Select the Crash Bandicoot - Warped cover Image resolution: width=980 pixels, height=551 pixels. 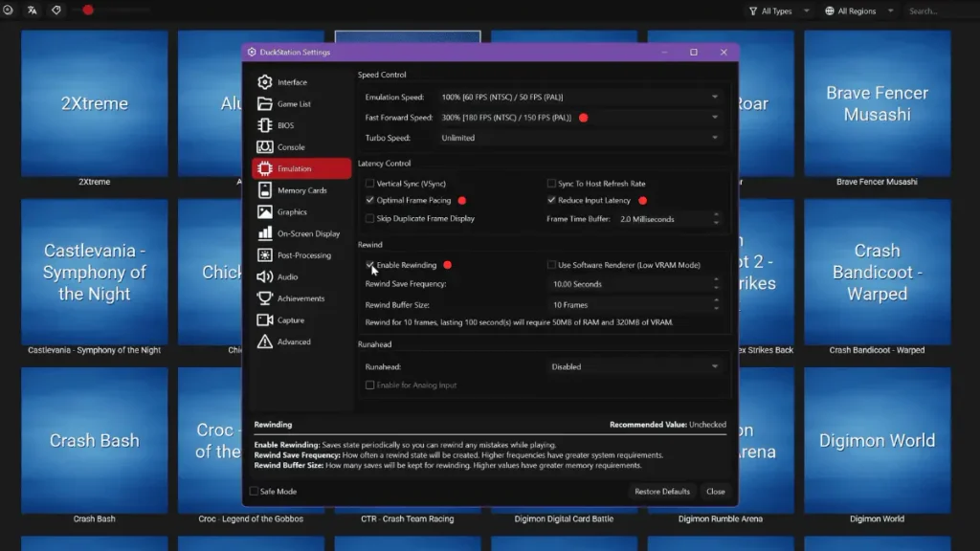click(x=877, y=273)
